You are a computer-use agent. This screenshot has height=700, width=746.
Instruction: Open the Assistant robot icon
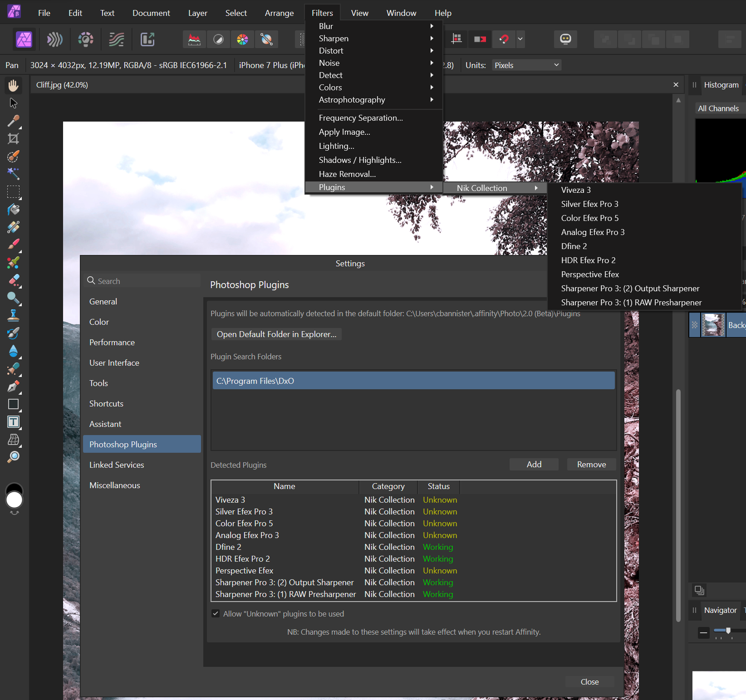(x=565, y=39)
